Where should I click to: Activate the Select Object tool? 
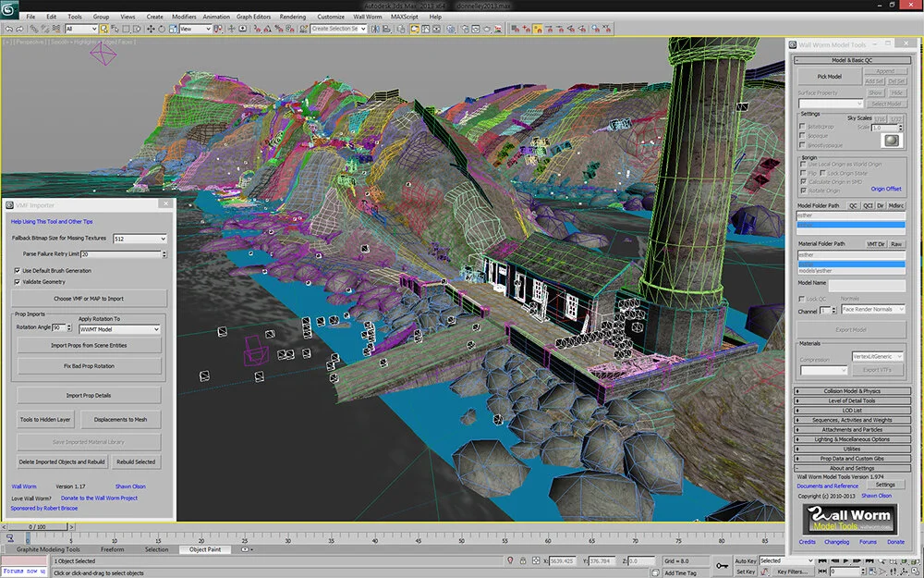[x=103, y=29]
